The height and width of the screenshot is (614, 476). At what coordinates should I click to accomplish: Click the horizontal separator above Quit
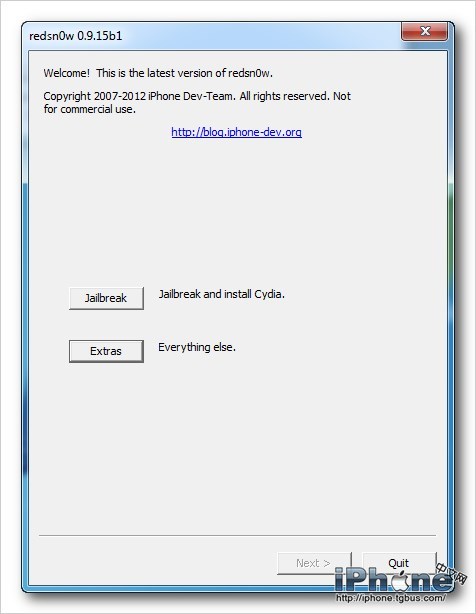[x=237, y=535]
